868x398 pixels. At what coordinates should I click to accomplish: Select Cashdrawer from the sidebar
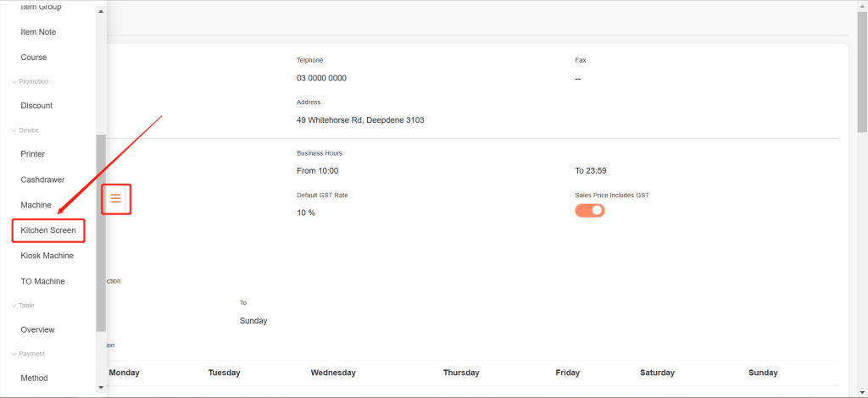pos(42,180)
